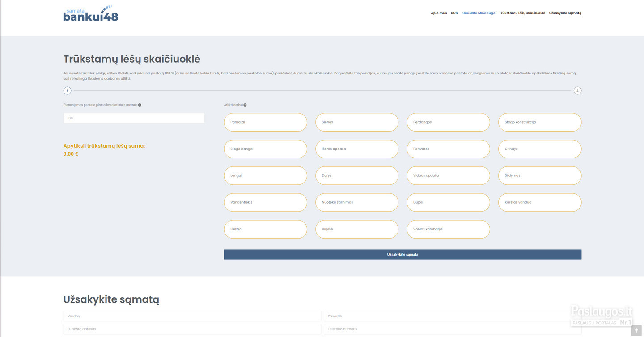The height and width of the screenshot is (337, 644).
Task: Toggle the Šildymas option
Action: click(x=540, y=175)
